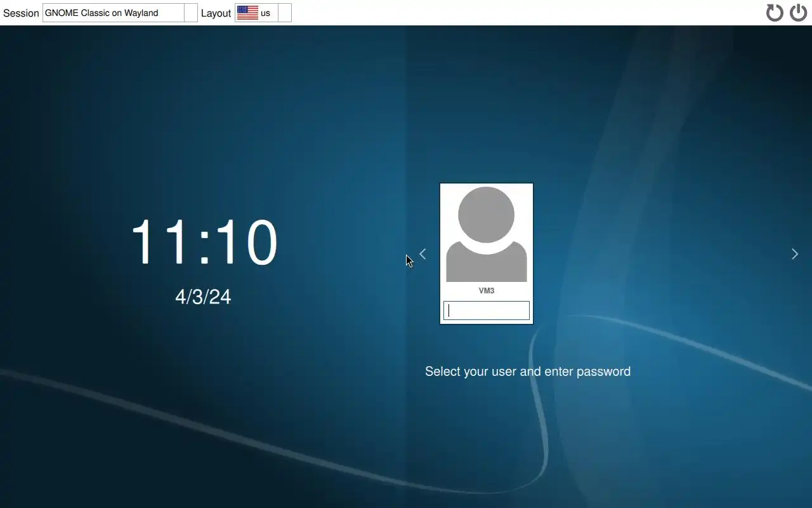Open the keyboard Layout selector
This screenshot has width=812, height=508.
tap(263, 13)
